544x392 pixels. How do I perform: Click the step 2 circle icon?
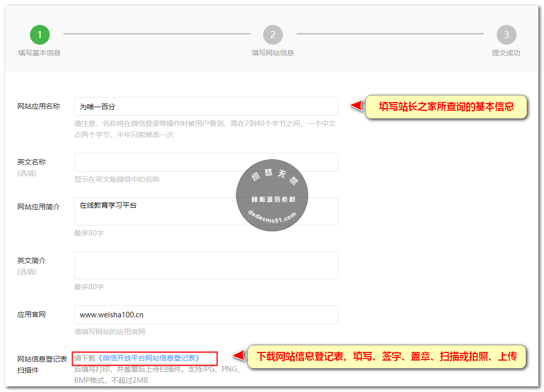273,35
